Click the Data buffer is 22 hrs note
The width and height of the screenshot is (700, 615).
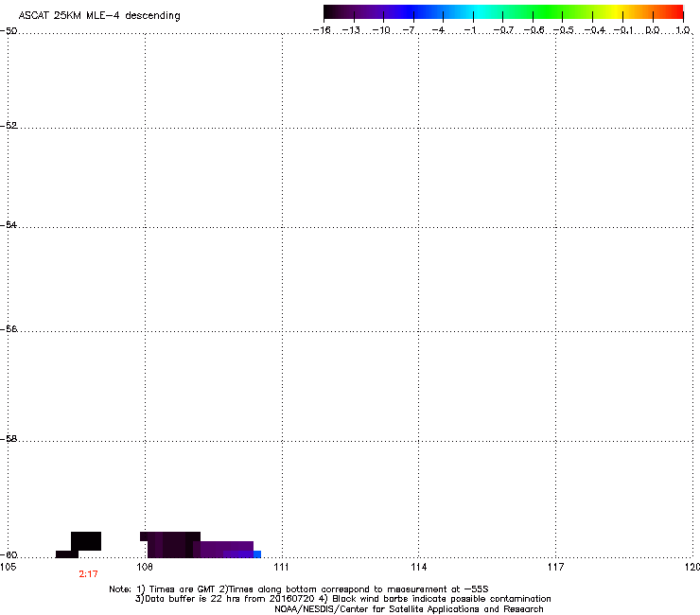[342, 599]
